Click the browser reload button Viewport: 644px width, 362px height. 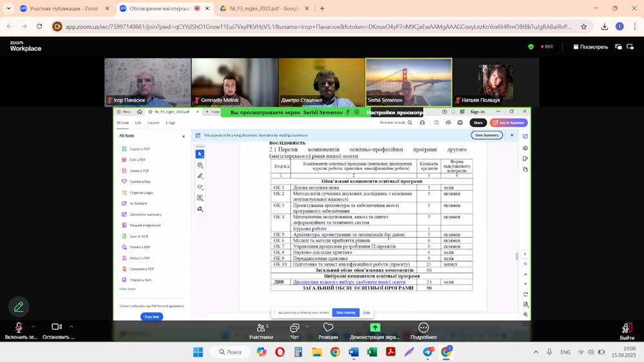point(39,27)
